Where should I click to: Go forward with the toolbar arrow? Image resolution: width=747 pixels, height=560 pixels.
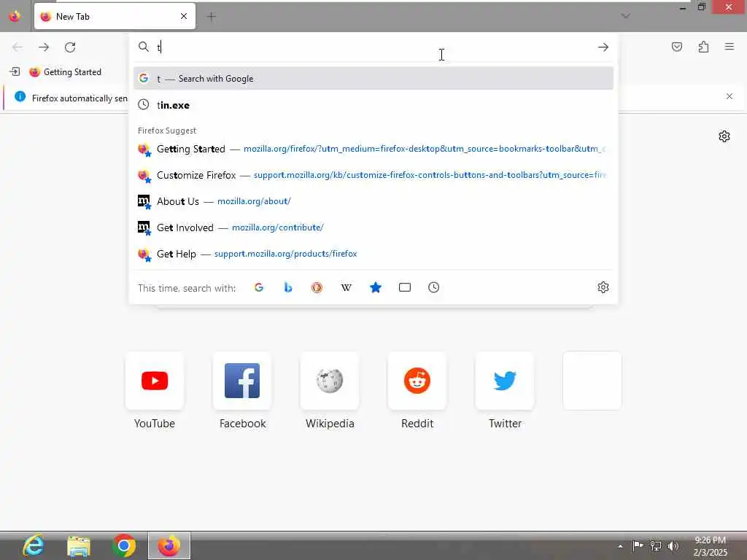coord(44,47)
